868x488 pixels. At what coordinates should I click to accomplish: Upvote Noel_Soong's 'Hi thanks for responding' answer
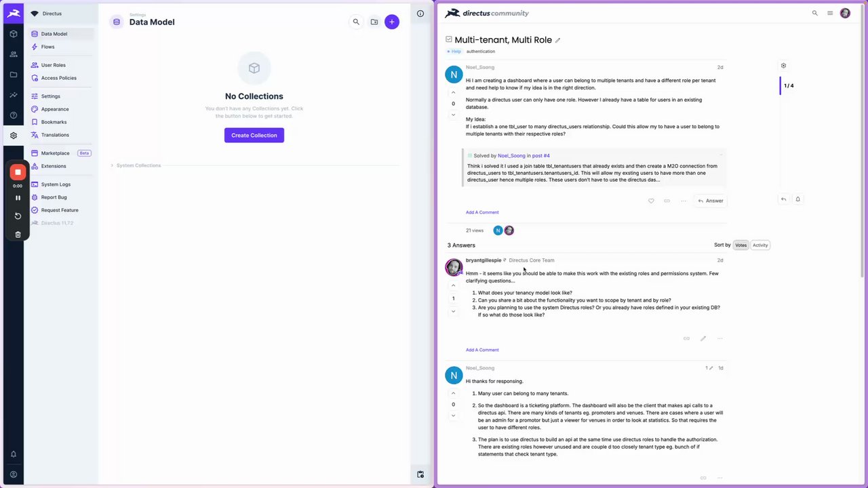(x=454, y=393)
